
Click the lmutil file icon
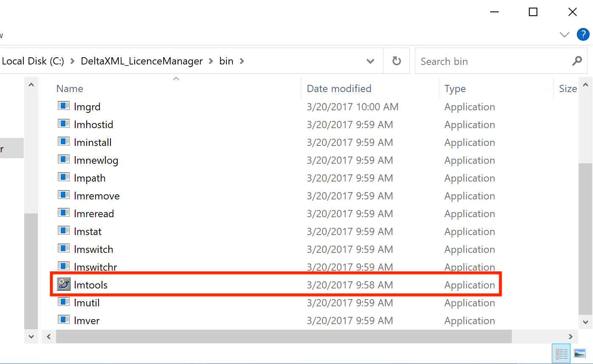pyautogui.click(x=64, y=302)
